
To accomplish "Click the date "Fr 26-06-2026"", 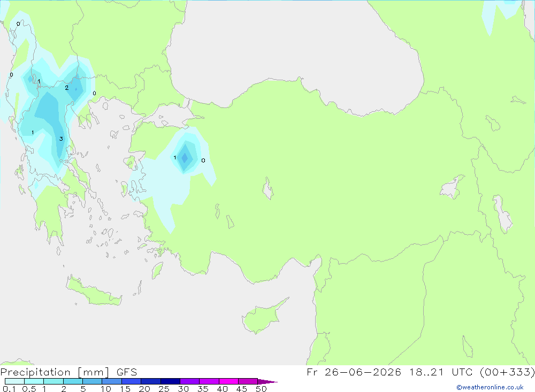I will pos(354,372).
